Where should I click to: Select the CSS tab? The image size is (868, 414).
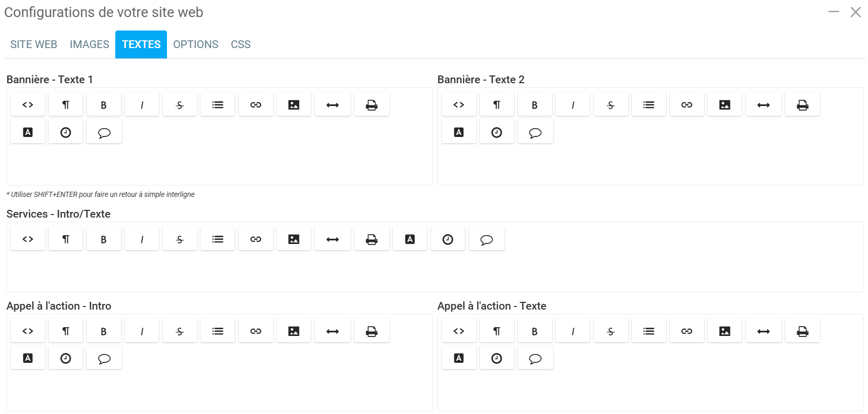[240, 44]
